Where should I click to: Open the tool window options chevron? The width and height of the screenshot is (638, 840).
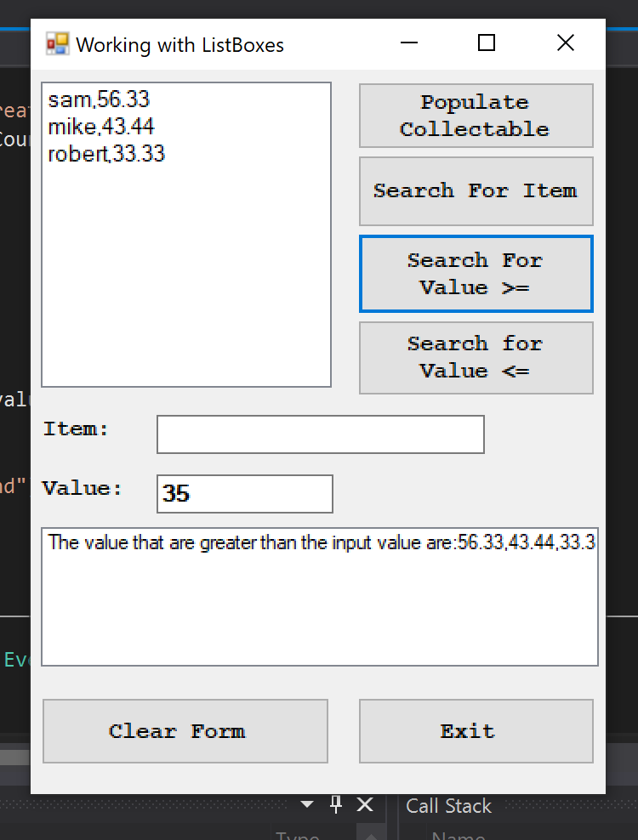point(306,803)
